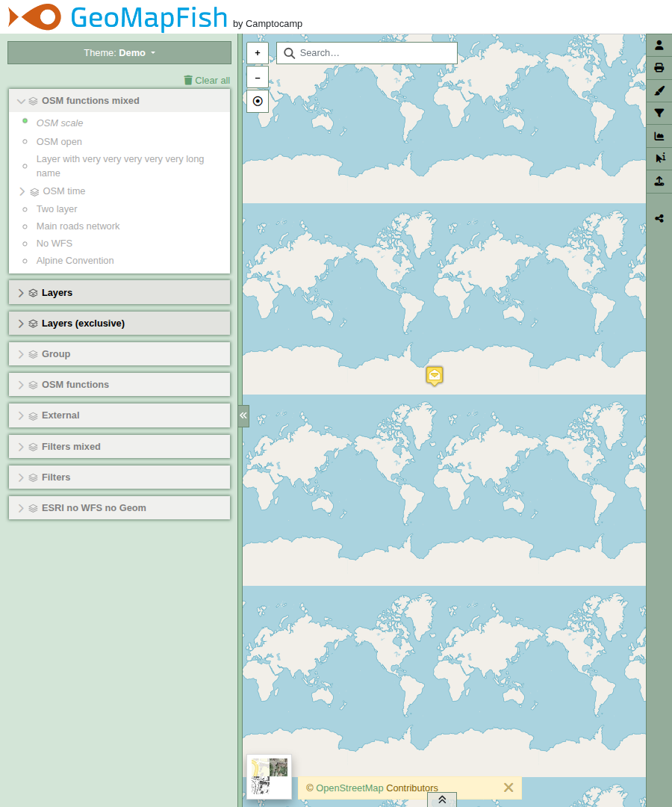The image size is (672, 807).
Task: Expand the Layers (exclusive) group chevron
Action: click(21, 324)
